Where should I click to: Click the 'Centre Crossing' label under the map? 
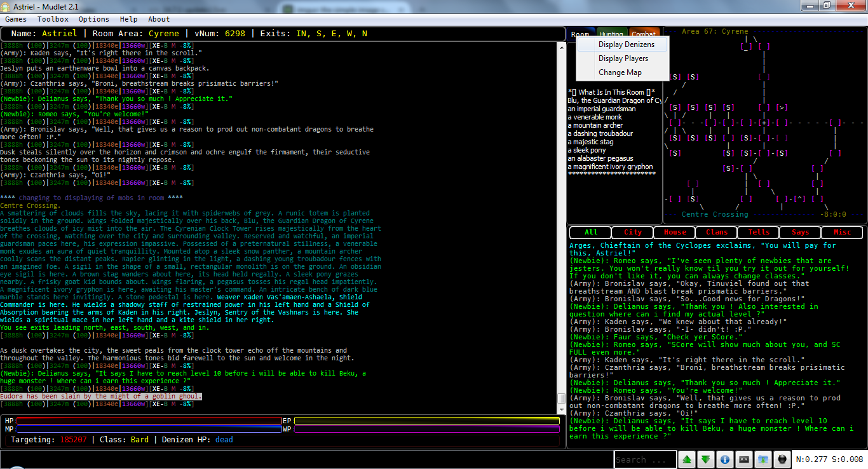point(715,215)
